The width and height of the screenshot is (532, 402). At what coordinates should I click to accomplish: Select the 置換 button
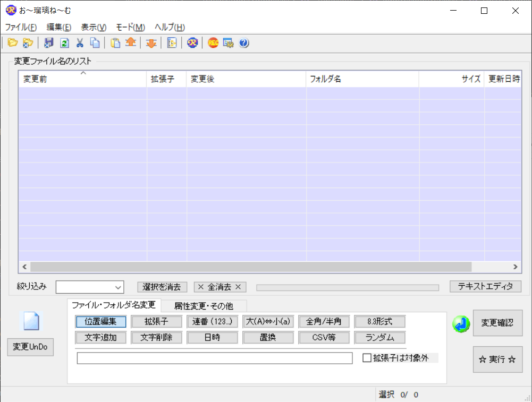point(268,338)
